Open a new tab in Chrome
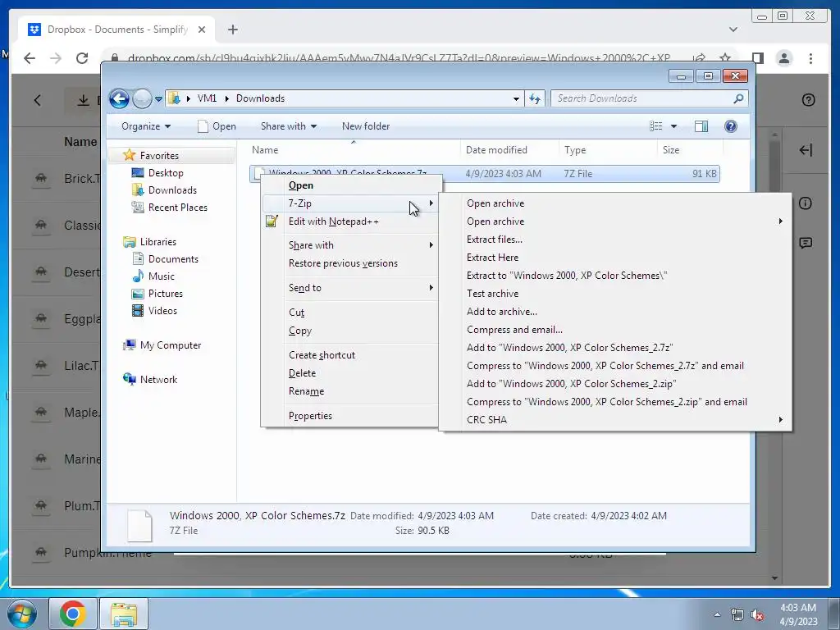This screenshot has height=630, width=840. pos(232,30)
